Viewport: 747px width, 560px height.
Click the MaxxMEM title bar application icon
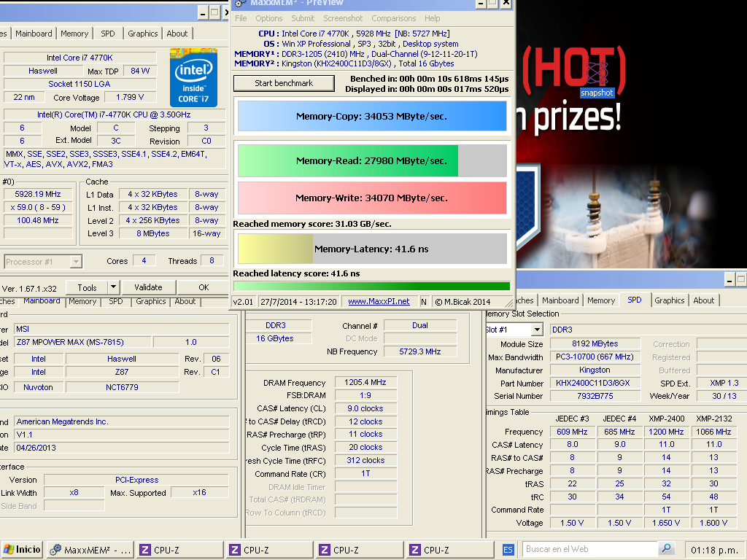point(241,3)
